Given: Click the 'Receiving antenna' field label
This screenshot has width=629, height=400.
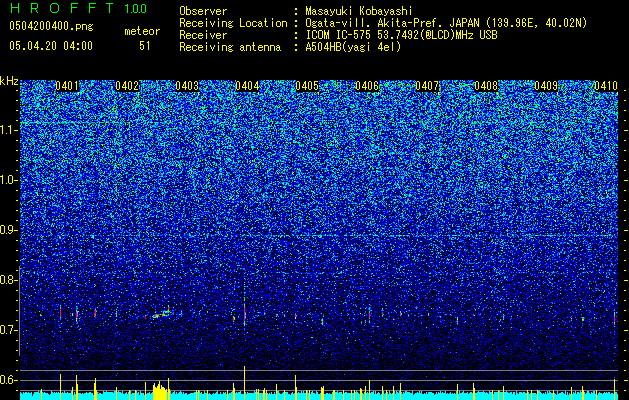Looking at the screenshot, I should (x=230, y=47).
